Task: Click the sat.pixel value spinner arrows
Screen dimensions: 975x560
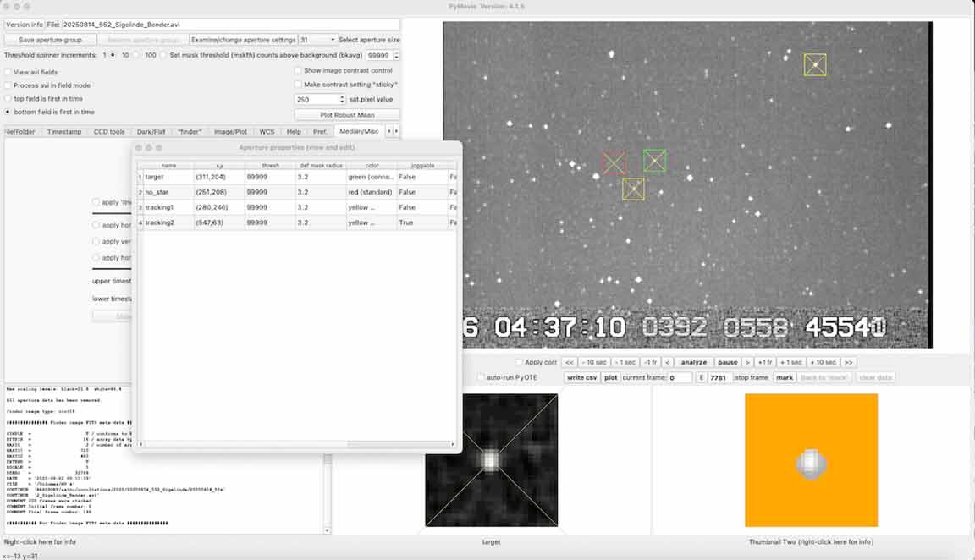Action: 341,100
